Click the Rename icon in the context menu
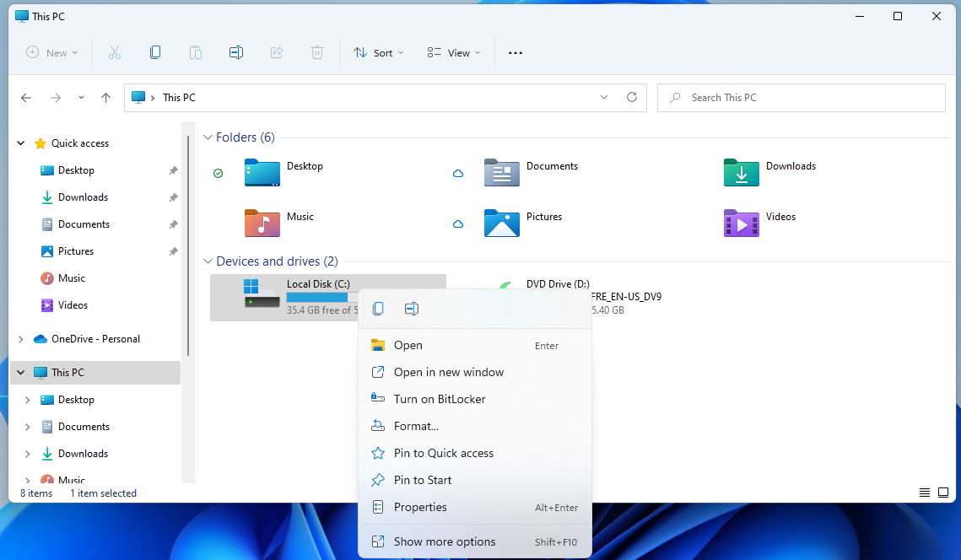This screenshot has width=961, height=560. coord(412,309)
